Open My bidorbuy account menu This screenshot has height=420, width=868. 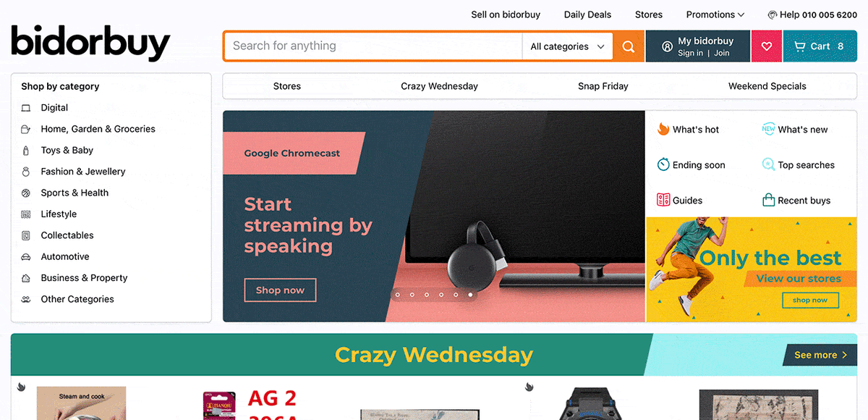(x=698, y=46)
